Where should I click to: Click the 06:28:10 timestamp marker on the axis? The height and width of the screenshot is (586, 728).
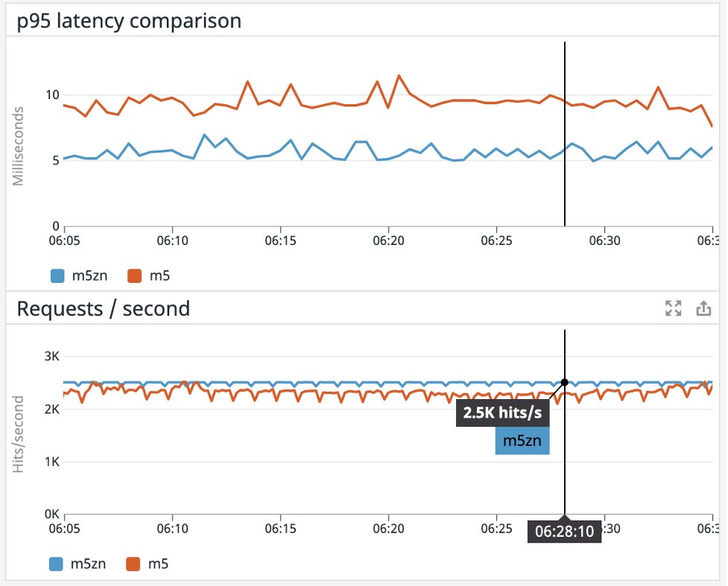[564, 531]
